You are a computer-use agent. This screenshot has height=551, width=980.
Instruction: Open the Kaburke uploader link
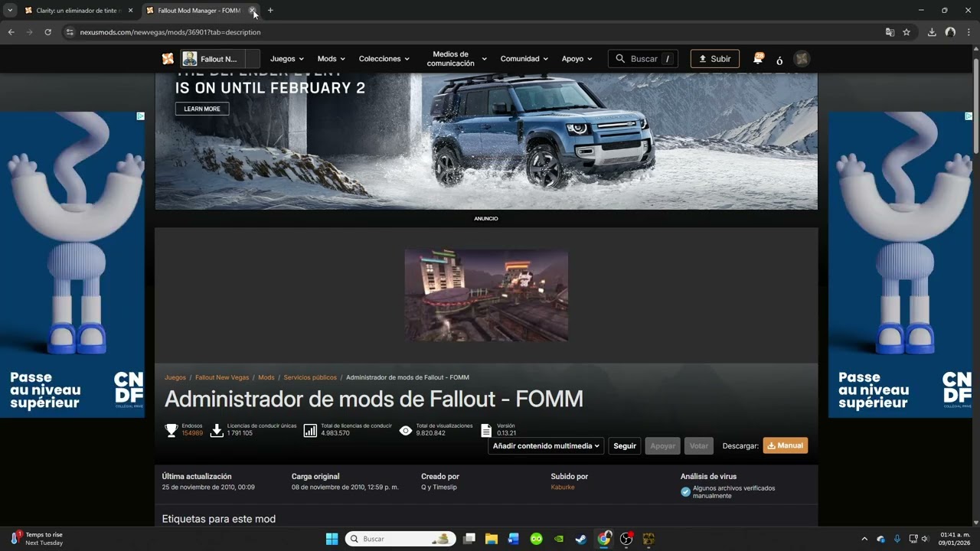pyautogui.click(x=563, y=487)
